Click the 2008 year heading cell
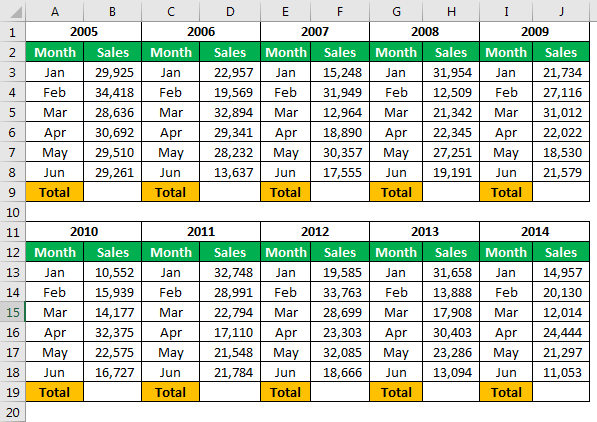The image size is (597, 422). coord(425,32)
